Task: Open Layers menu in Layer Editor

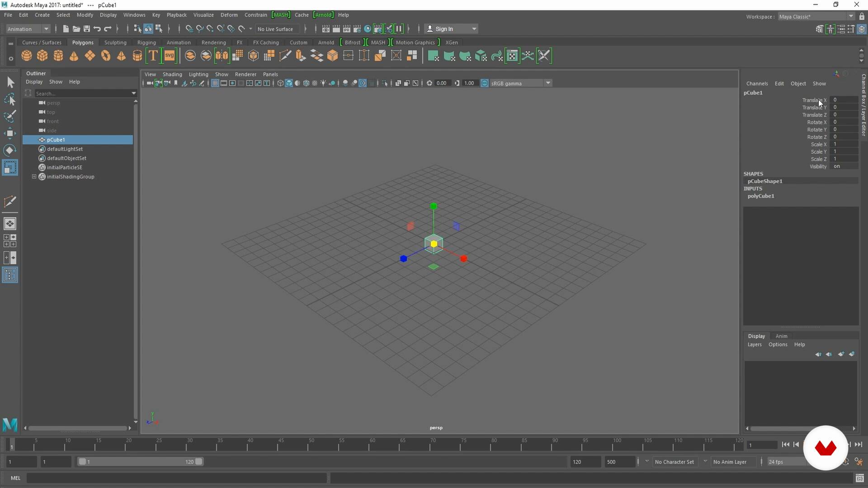Action: click(x=755, y=345)
